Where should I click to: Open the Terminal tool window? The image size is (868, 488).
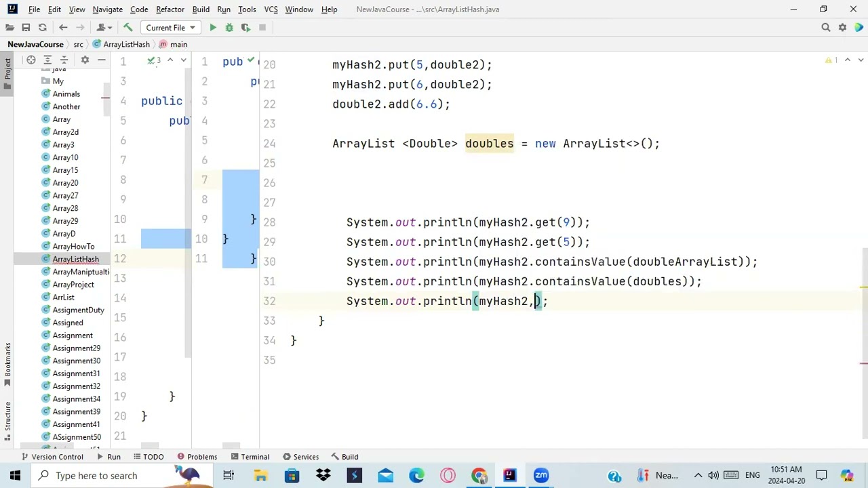tap(250, 457)
